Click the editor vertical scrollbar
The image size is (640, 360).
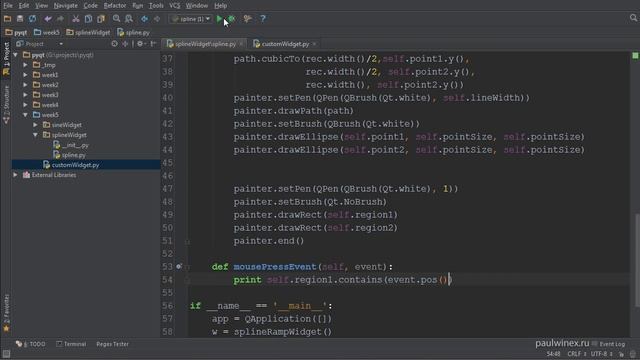(x=637, y=260)
